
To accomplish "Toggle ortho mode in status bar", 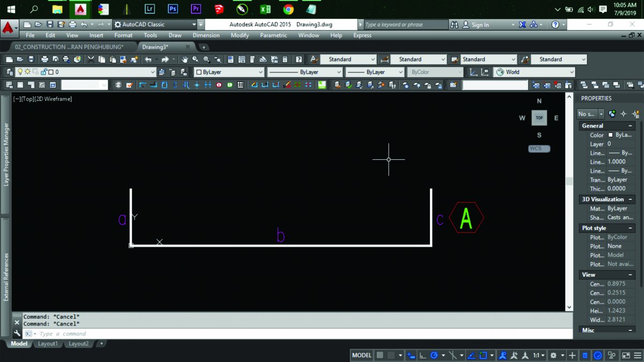I will tap(423, 355).
